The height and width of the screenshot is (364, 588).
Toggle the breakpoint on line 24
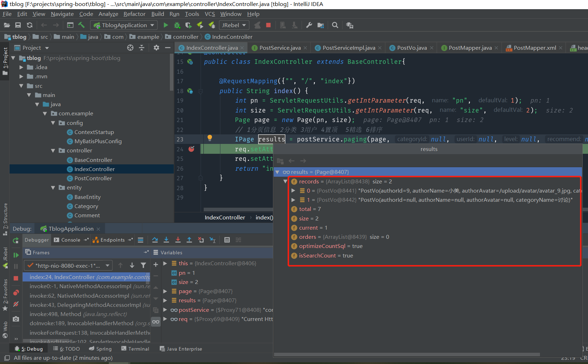click(x=191, y=149)
